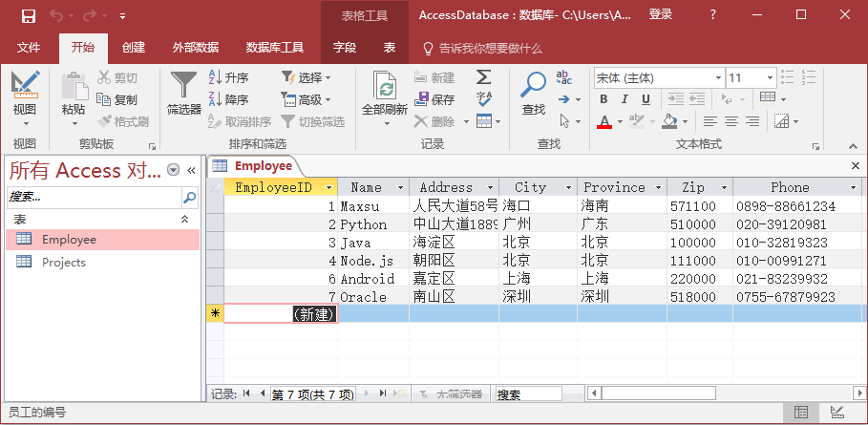Open the font color picker arrow

click(620, 121)
